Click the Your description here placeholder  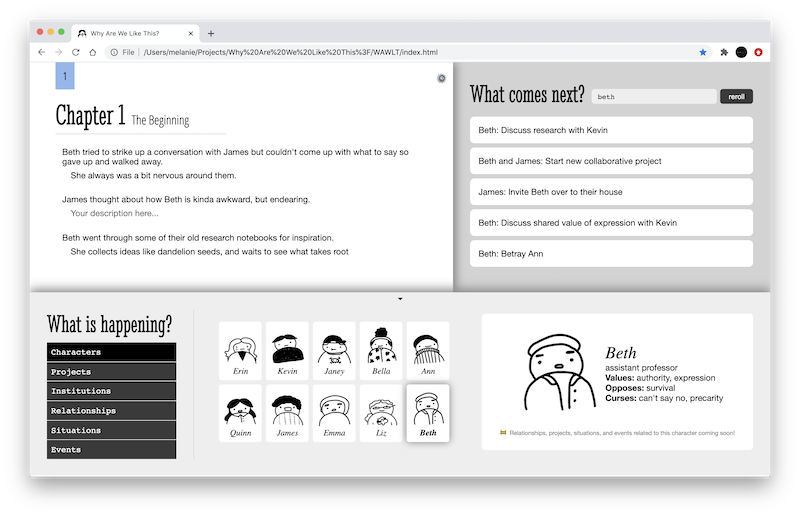tap(114, 213)
